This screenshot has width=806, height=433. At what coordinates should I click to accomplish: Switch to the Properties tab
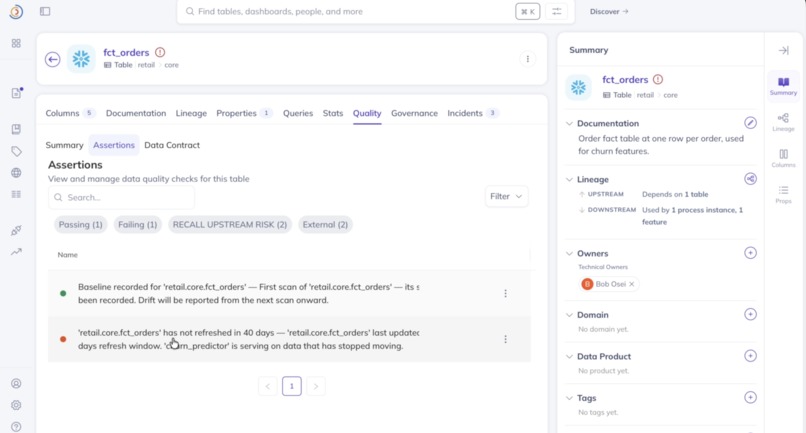coord(244,113)
